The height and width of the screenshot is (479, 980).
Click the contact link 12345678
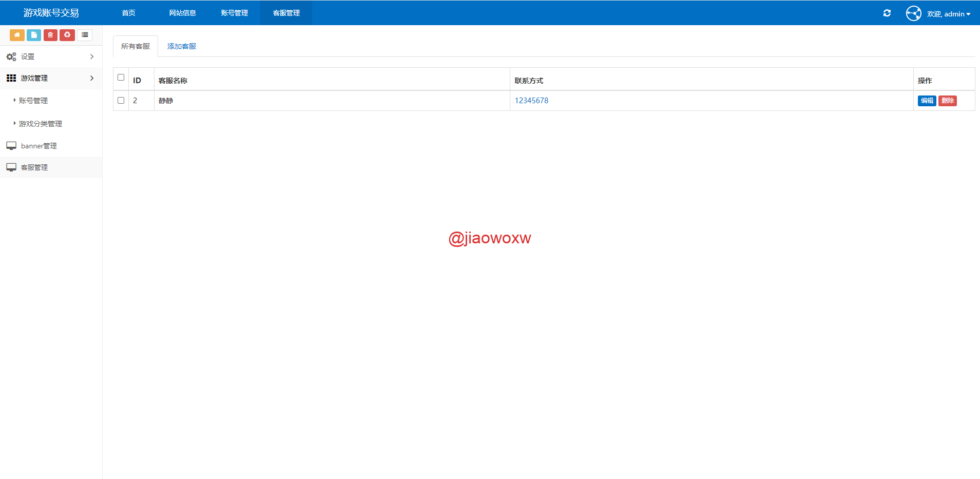tap(532, 101)
